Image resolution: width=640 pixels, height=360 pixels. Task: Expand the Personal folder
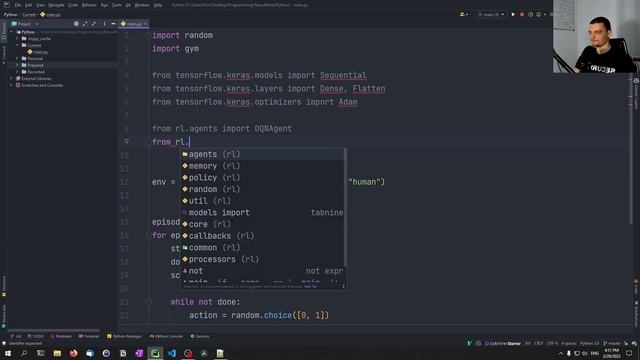18,58
